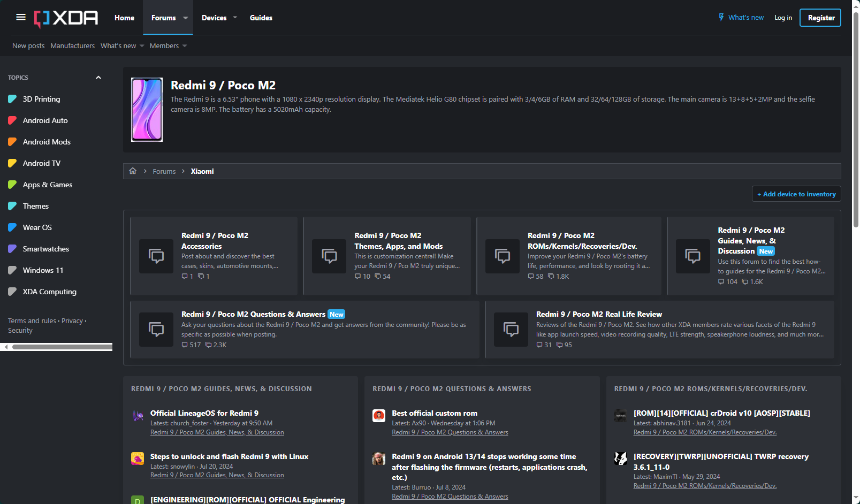The width and height of the screenshot is (860, 504).
Task: Click the 3D Printing topic tag icon
Action: 13,99
